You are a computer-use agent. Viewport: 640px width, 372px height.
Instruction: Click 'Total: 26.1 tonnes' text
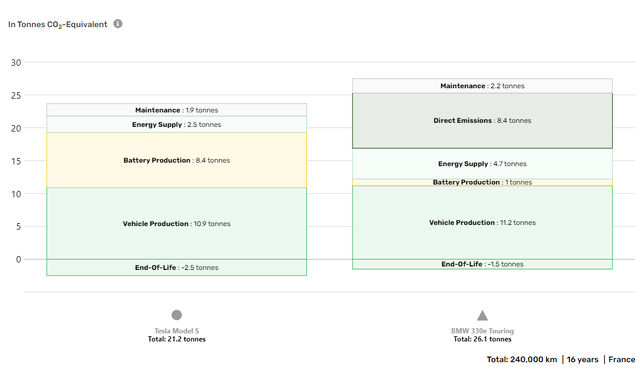(482, 339)
